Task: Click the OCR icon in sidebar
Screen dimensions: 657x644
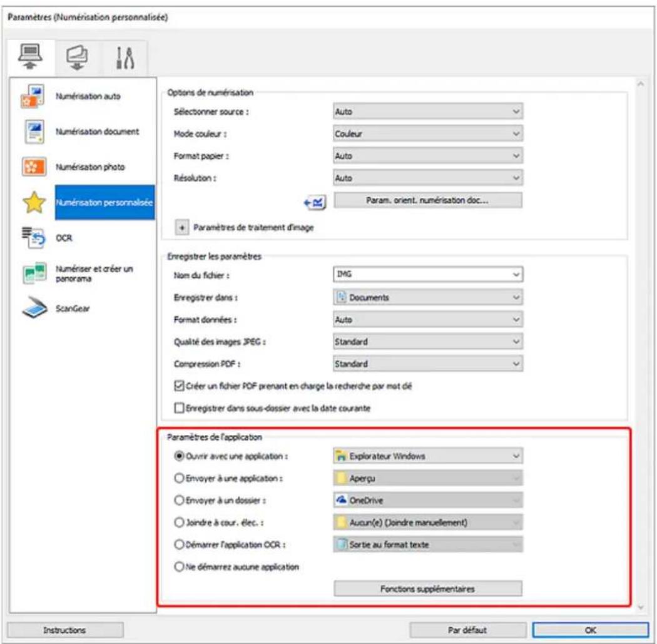Action: 33,238
